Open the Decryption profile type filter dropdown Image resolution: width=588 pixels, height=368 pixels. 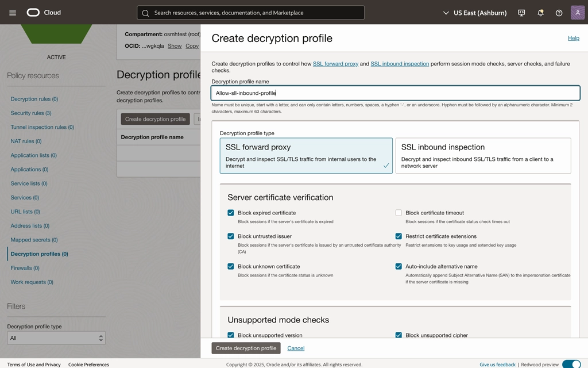[x=56, y=338]
